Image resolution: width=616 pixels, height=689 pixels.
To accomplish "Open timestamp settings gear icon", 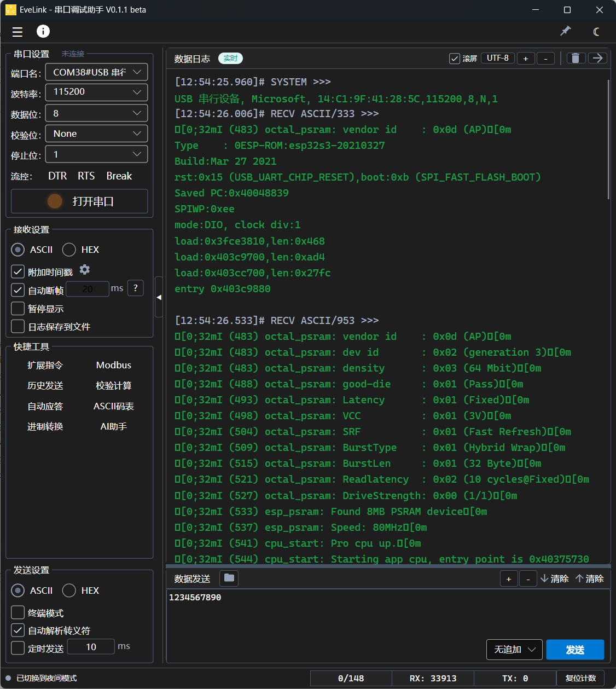I will [x=85, y=270].
